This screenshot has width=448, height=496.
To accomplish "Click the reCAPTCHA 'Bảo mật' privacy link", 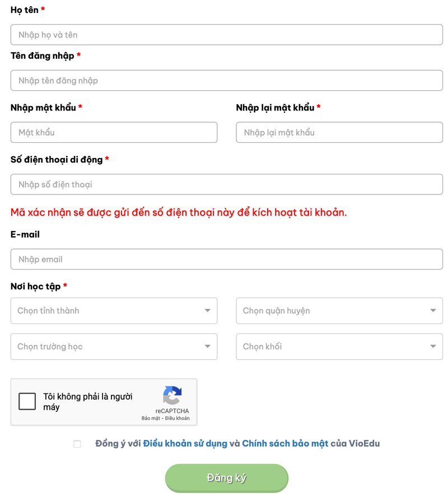I will (151, 418).
